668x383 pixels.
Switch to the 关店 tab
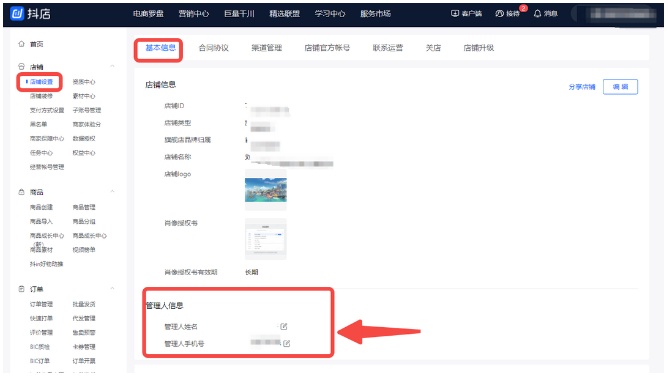point(433,48)
